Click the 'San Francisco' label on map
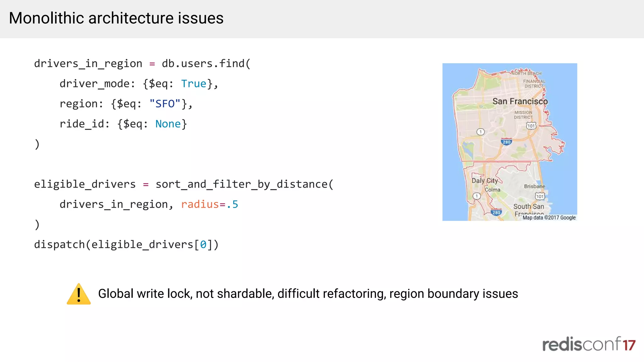This screenshot has width=644, height=362. pos(520,101)
